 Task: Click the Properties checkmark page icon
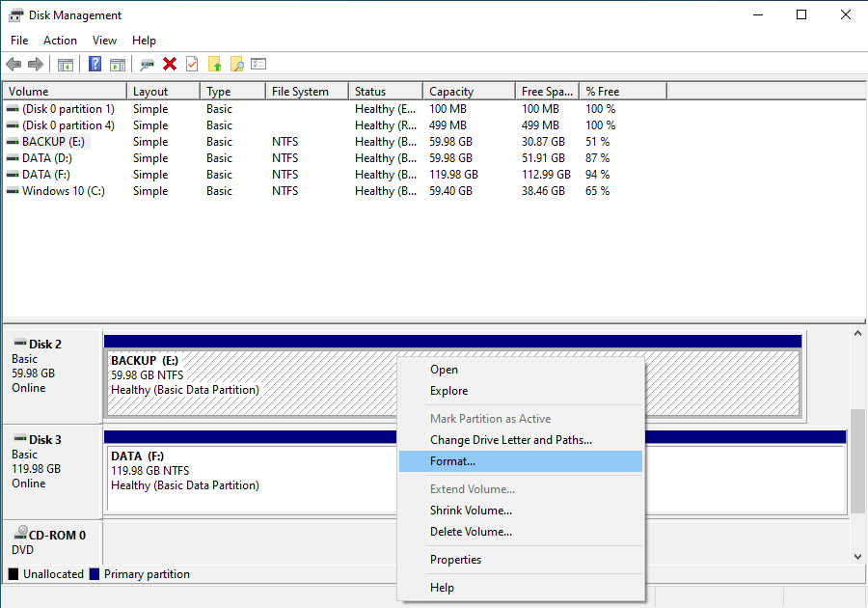coord(192,65)
